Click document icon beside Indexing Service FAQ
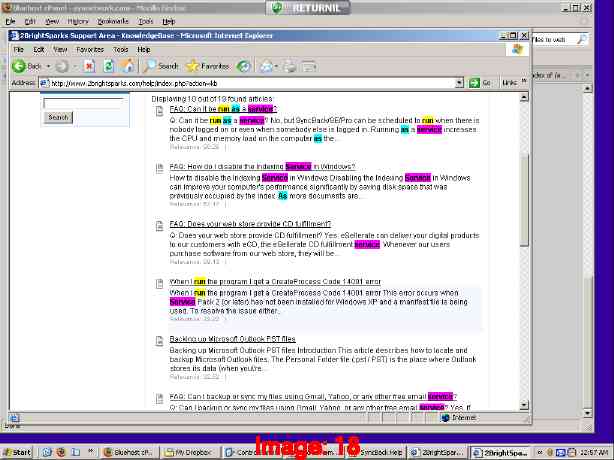 [159, 169]
